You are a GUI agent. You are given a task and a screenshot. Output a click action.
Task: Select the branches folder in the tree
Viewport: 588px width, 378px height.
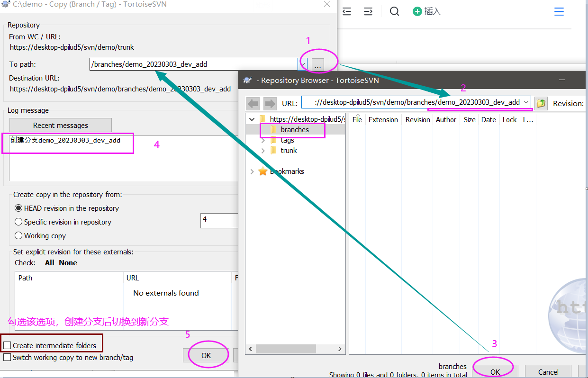[294, 129]
